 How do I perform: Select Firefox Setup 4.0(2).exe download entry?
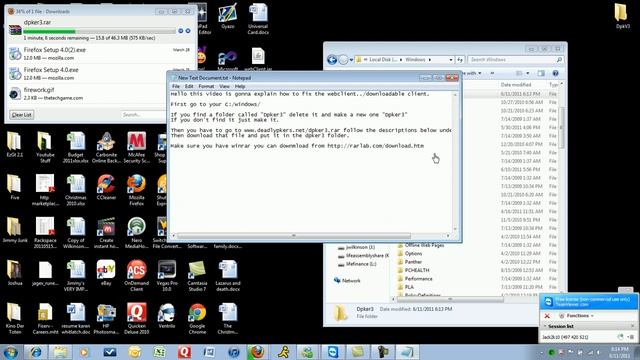pyautogui.click(x=99, y=53)
